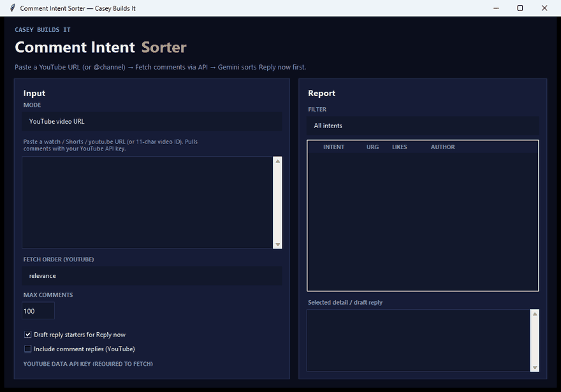
Task: Open the Fetch Order dropdown set to relevance
Action: (x=152, y=276)
